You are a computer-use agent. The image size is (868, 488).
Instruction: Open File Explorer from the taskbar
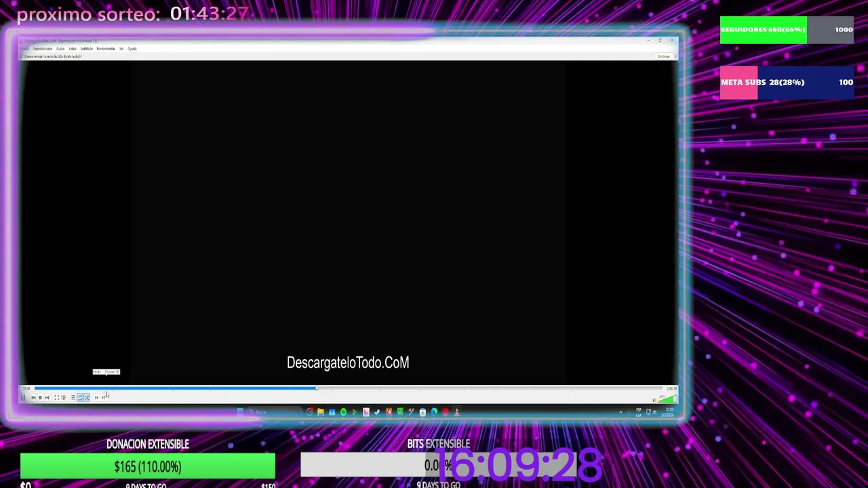tap(321, 412)
